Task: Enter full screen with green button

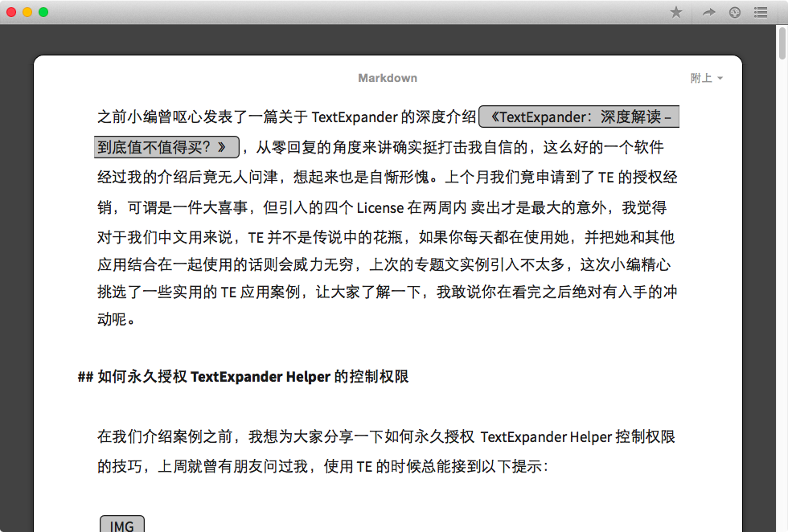Action: coord(43,12)
